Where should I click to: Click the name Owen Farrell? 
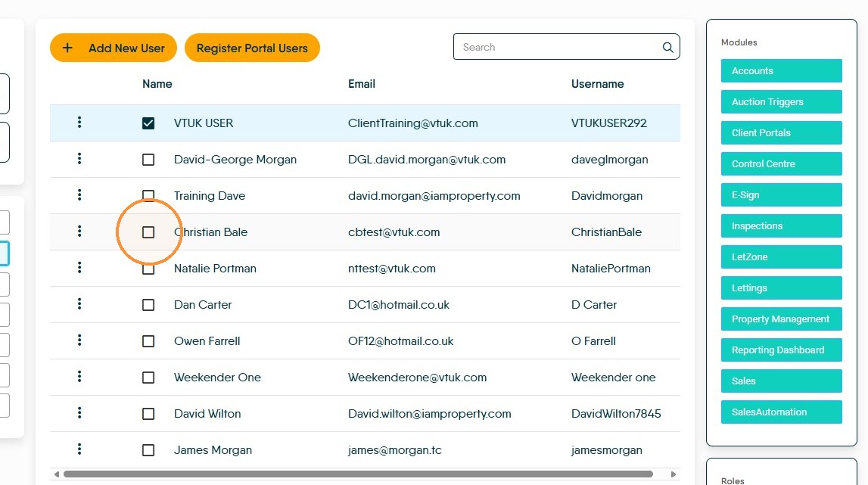click(207, 341)
